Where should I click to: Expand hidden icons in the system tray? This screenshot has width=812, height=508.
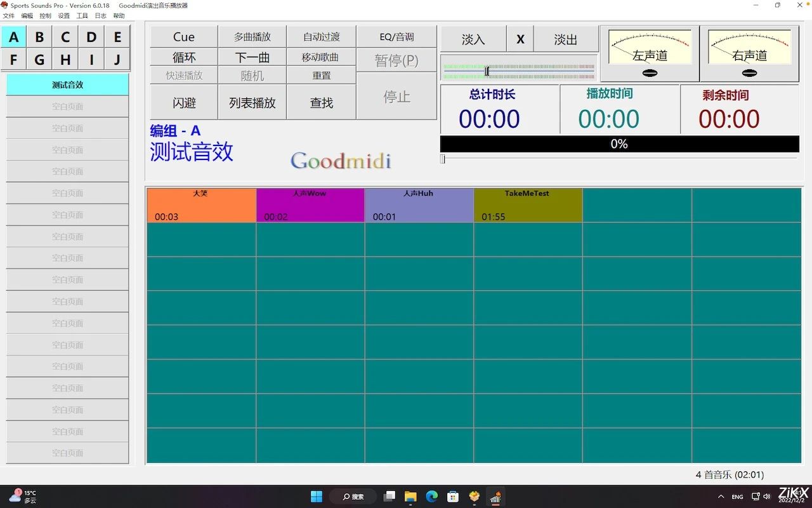click(x=721, y=497)
